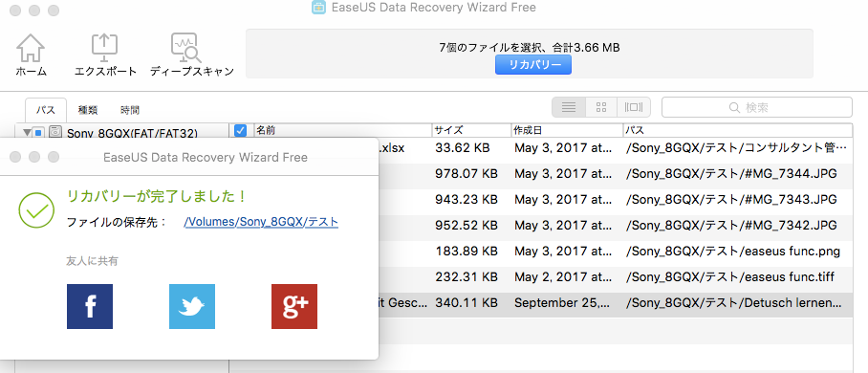
Task: Select the 978.07 KB size cell
Action: [467, 174]
